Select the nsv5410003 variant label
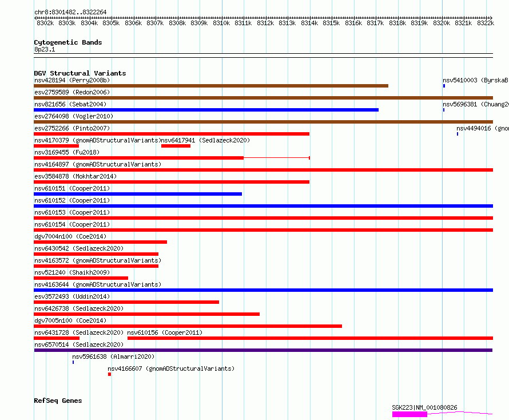The height and width of the screenshot is (420, 509). pos(475,80)
